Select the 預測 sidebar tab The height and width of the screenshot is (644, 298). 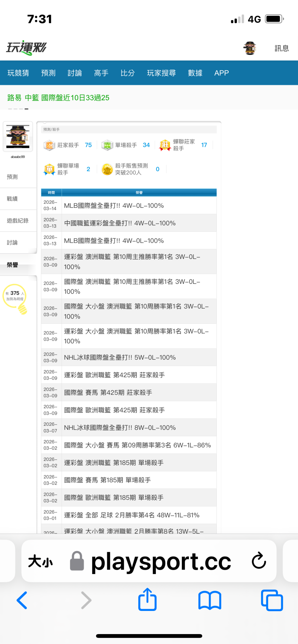(x=18, y=177)
